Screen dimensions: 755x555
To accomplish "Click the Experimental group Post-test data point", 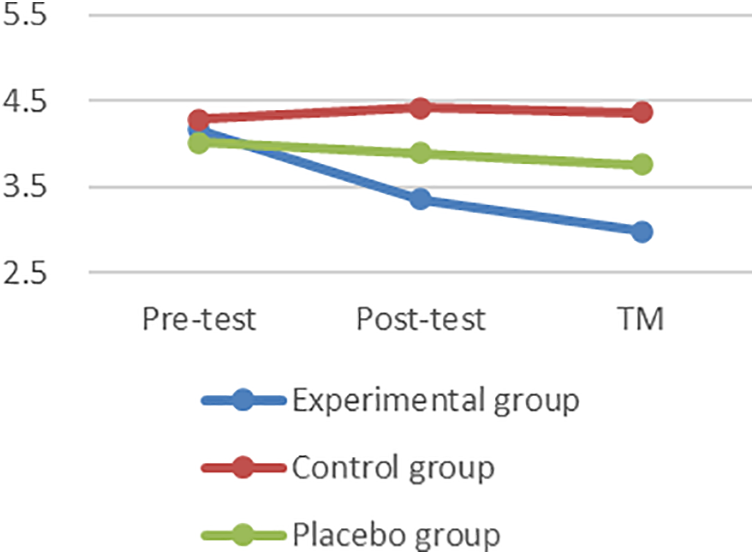I will tap(420, 199).
